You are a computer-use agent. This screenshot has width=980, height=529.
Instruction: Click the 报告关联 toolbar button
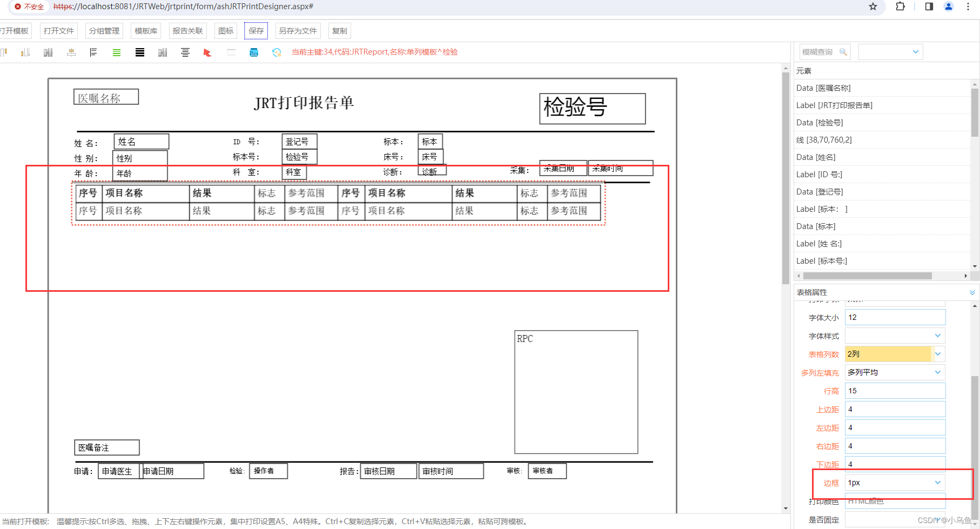click(x=187, y=31)
